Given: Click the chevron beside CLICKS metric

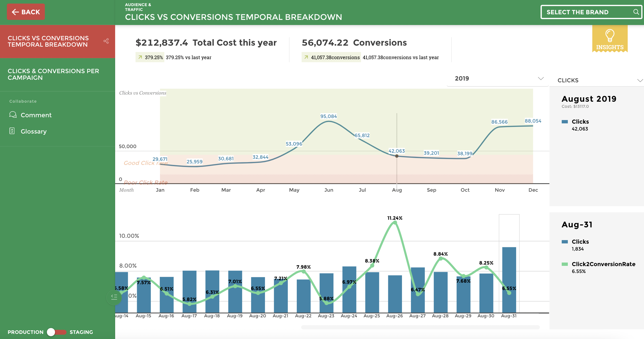Looking at the screenshot, I should tap(640, 81).
